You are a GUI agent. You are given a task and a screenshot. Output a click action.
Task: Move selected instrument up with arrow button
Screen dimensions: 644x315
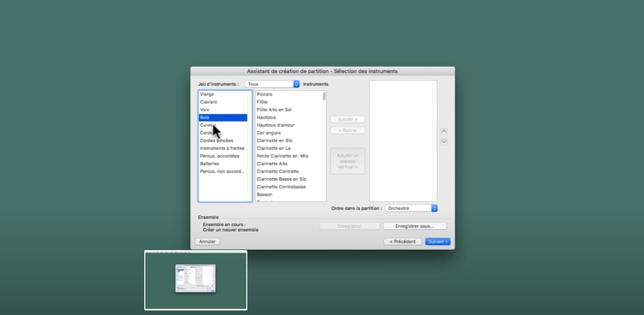[x=444, y=131]
